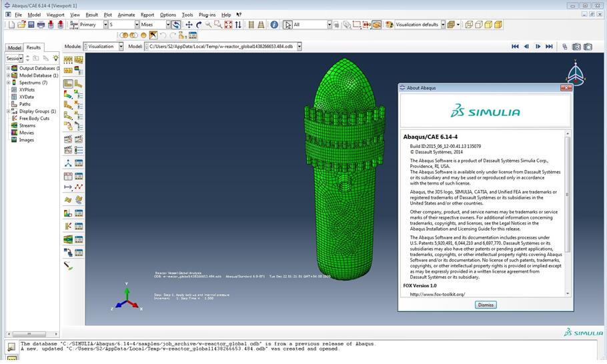Select Free Body Cuts tree item
Viewport: 607px width, 364px height.
(34, 119)
